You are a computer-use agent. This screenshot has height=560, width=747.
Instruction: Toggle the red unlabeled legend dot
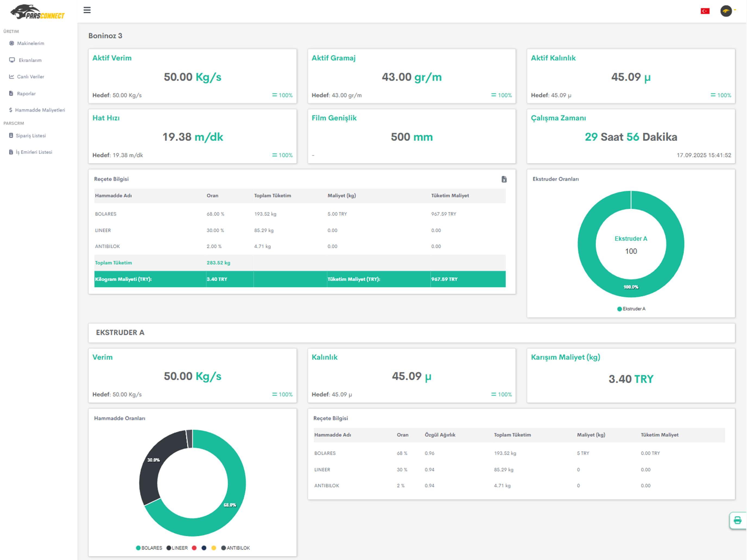194,548
